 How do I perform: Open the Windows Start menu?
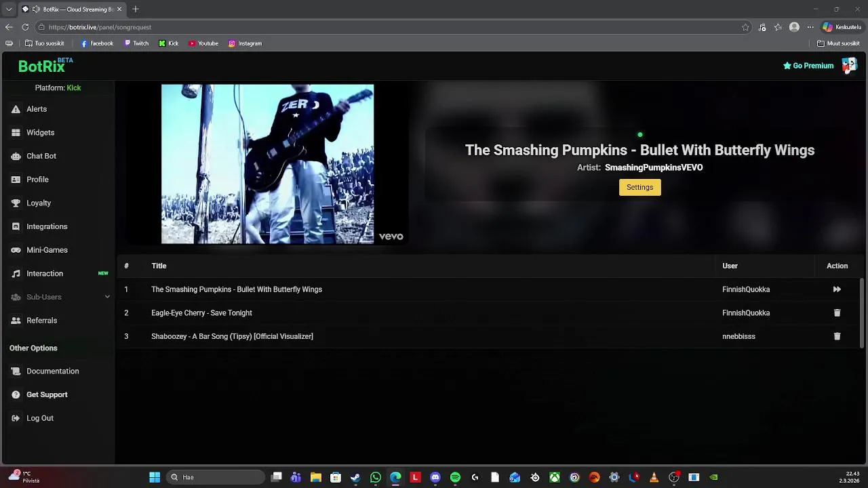155,477
